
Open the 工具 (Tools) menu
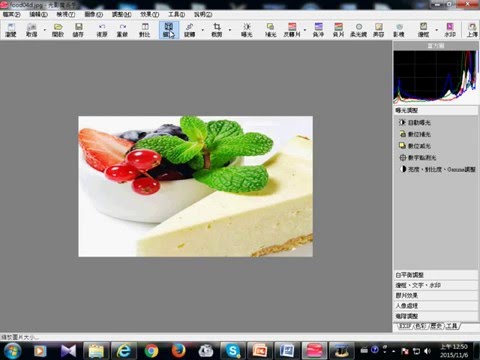177,15
